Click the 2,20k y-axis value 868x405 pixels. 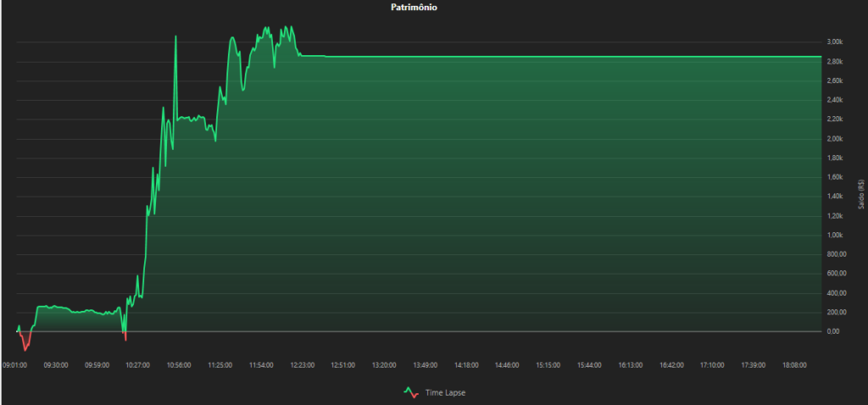[x=835, y=119]
